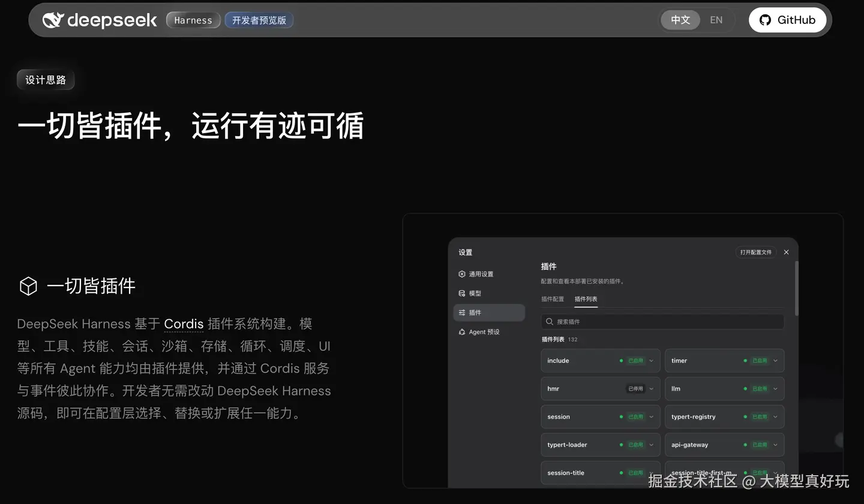The width and height of the screenshot is (864, 504).
Task: Click the plugin count 132
Action: tap(572, 340)
